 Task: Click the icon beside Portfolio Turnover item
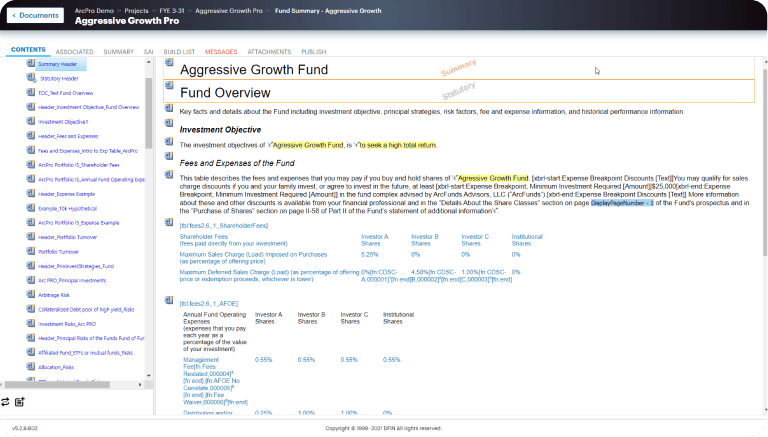click(x=30, y=251)
